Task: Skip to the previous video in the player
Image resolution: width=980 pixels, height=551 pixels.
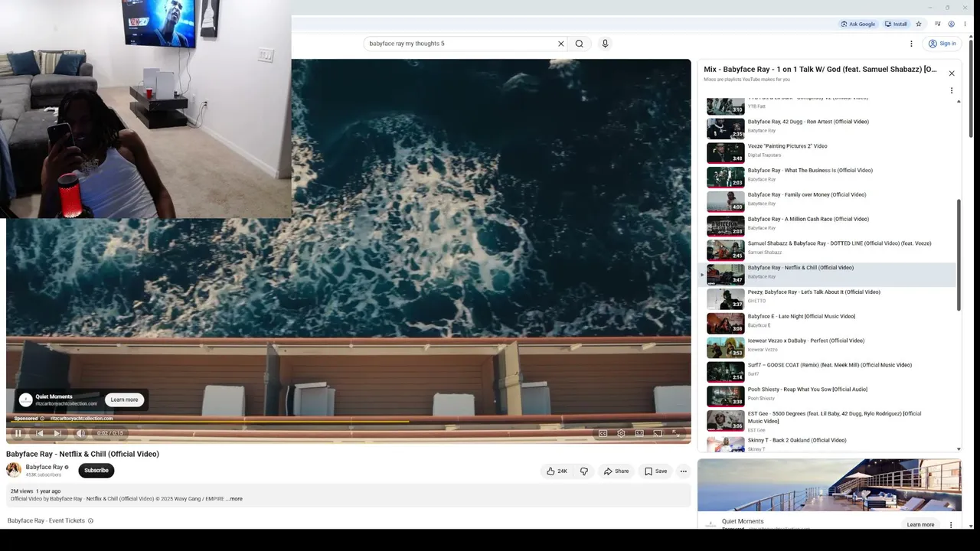Action: click(39, 433)
